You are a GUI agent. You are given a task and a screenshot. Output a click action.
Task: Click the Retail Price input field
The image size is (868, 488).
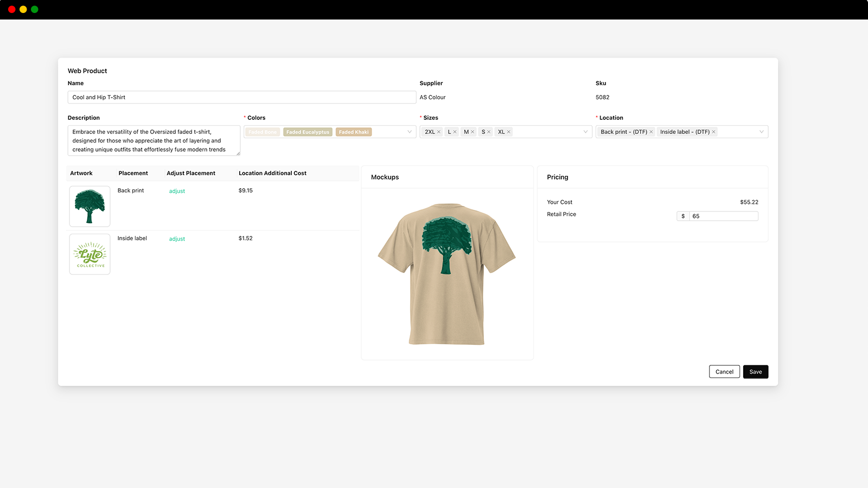coord(724,216)
